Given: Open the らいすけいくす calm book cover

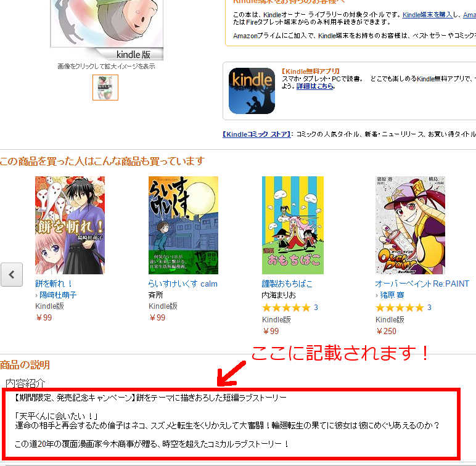Looking at the screenshot, I should pyautogui.click(x=183, y=225).
